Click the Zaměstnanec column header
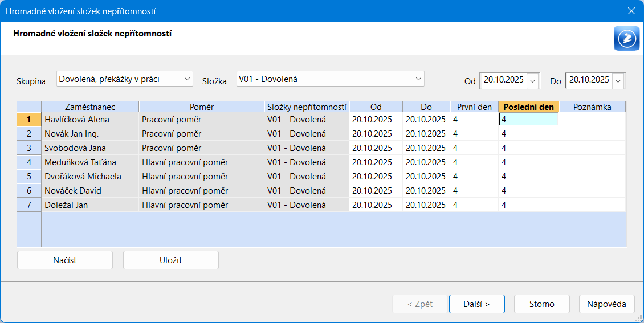644x323 pixels. [x=90, y=107]
